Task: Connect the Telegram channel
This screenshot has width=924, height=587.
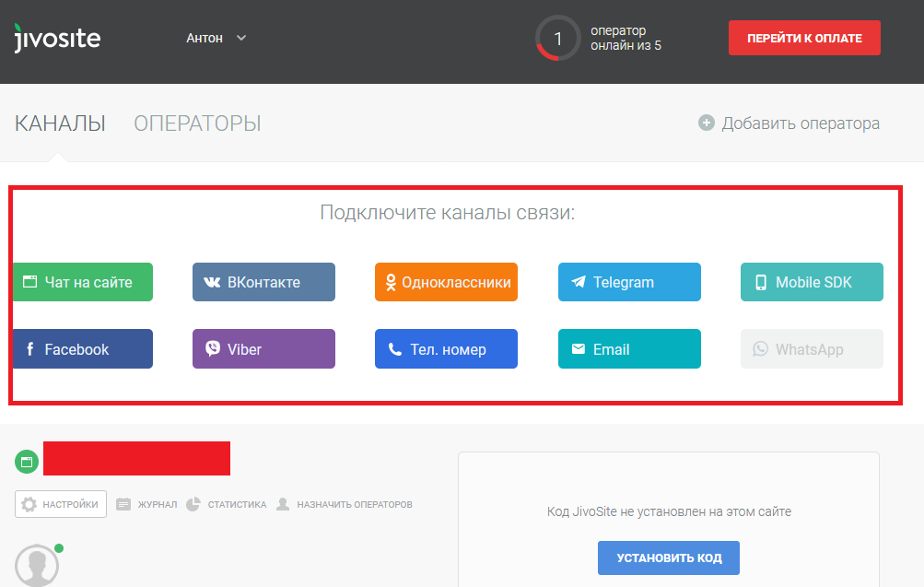Action: pyautogui.click(x=629, y=282)
